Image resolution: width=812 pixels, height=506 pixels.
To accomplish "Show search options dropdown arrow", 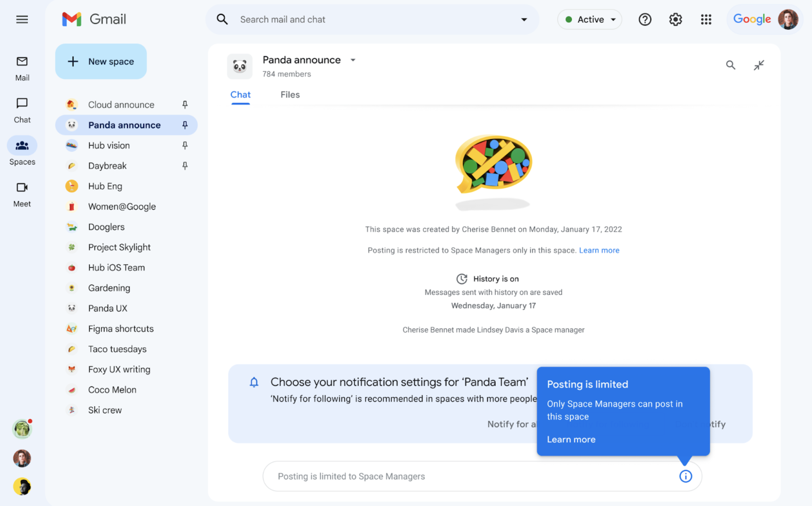I will (524, 19).
